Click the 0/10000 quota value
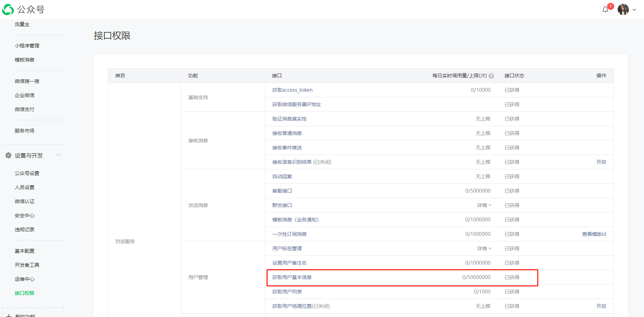This screenshot has height=317, width=644. [x=481, y=90]
